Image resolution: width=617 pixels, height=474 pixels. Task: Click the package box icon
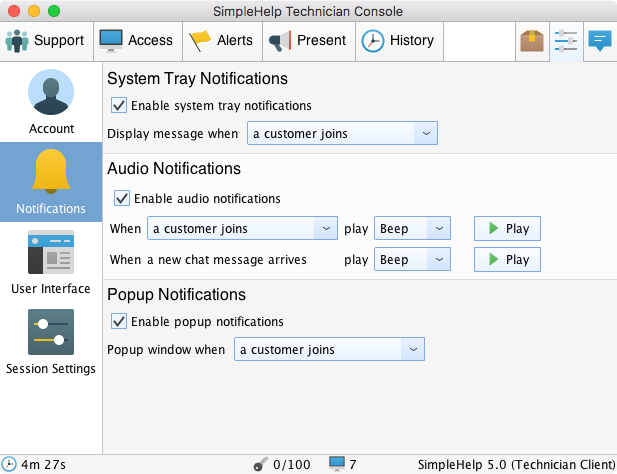coord(532,41)
